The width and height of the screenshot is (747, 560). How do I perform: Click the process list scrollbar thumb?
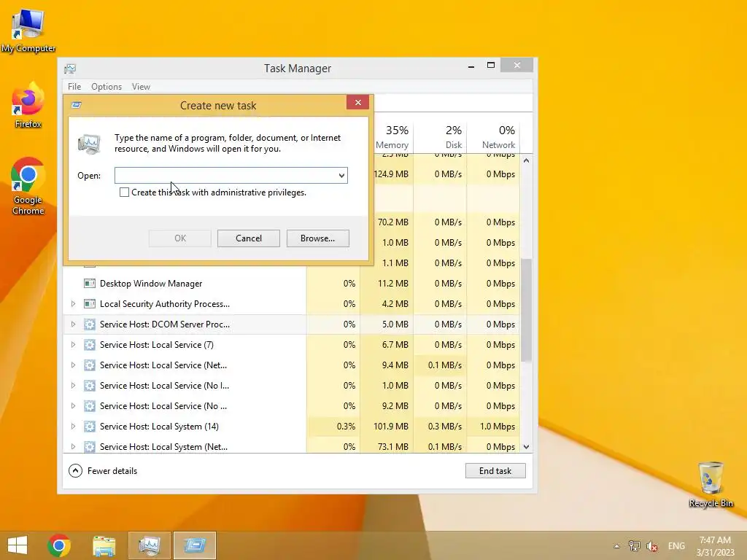[x=526, y=309]
